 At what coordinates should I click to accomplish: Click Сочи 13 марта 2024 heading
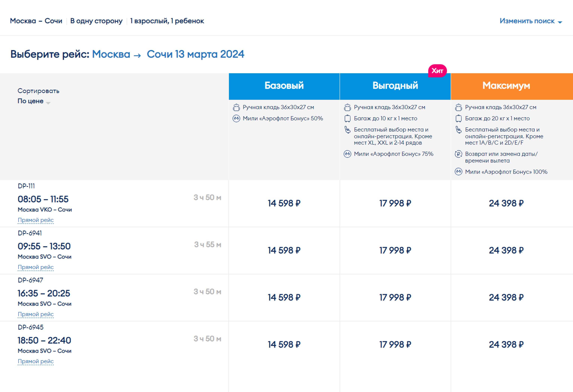[x=195, y=54]
